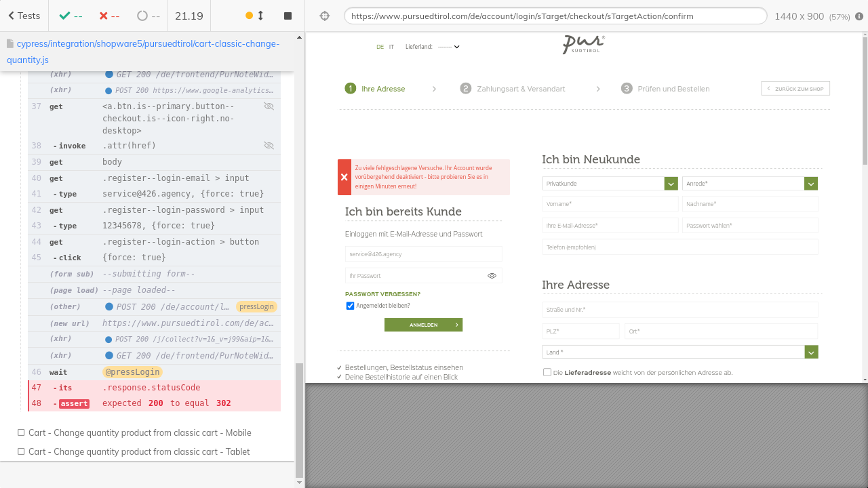This screenshot has width=868, height=488.
Task: Click hidden-element eye icon on invoke command 38
Action: tap(269, 146)
